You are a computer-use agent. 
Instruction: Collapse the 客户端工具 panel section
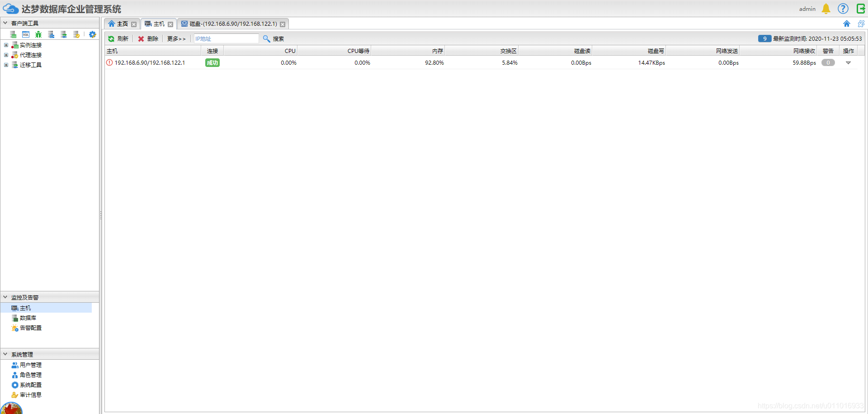click(x=5, y=23)
